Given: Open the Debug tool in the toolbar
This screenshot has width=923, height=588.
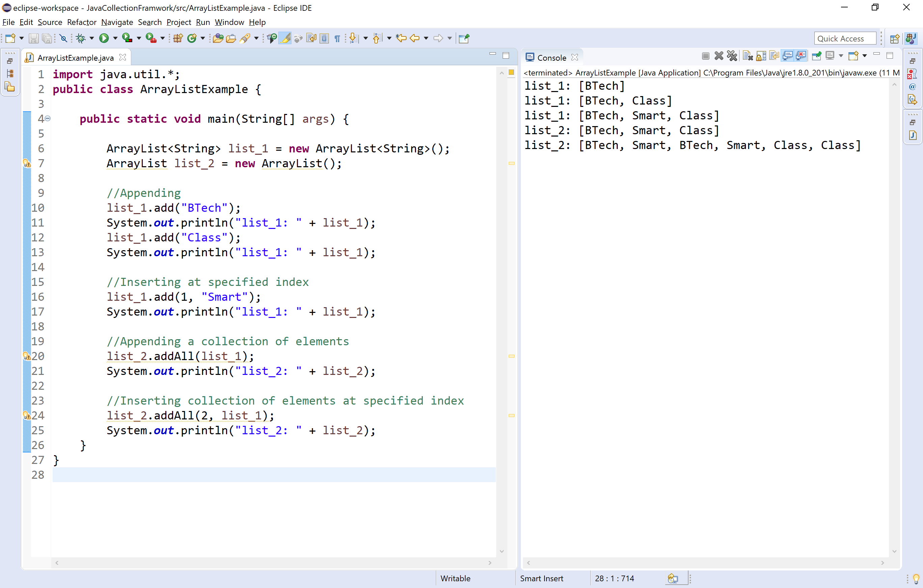Looking at the screenshot, I should pyautogui.click(x=81, y=38).
